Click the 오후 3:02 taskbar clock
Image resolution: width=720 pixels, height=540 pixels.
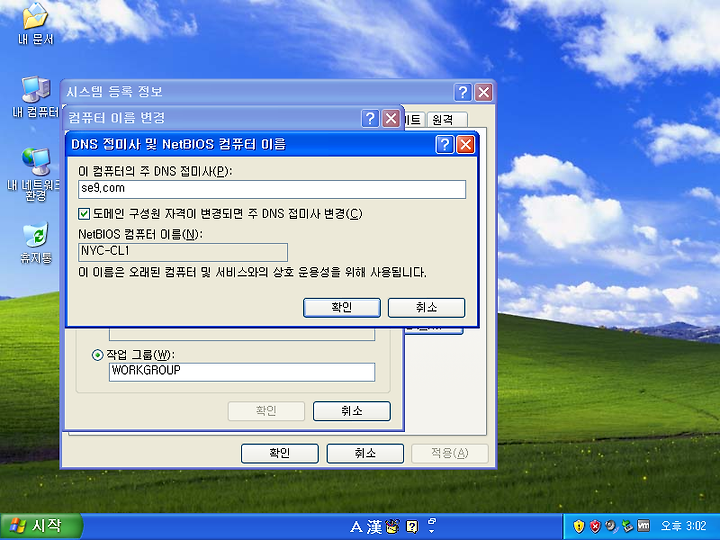point(683,526)
